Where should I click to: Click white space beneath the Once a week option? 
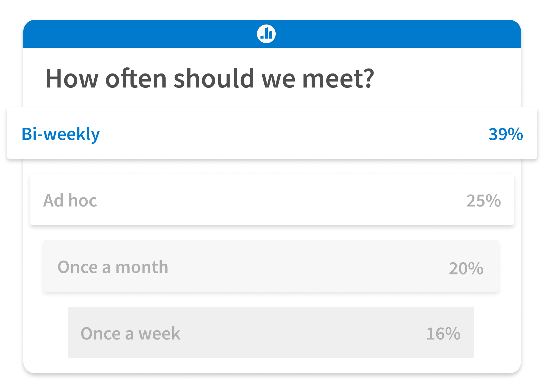click(271, 366)
